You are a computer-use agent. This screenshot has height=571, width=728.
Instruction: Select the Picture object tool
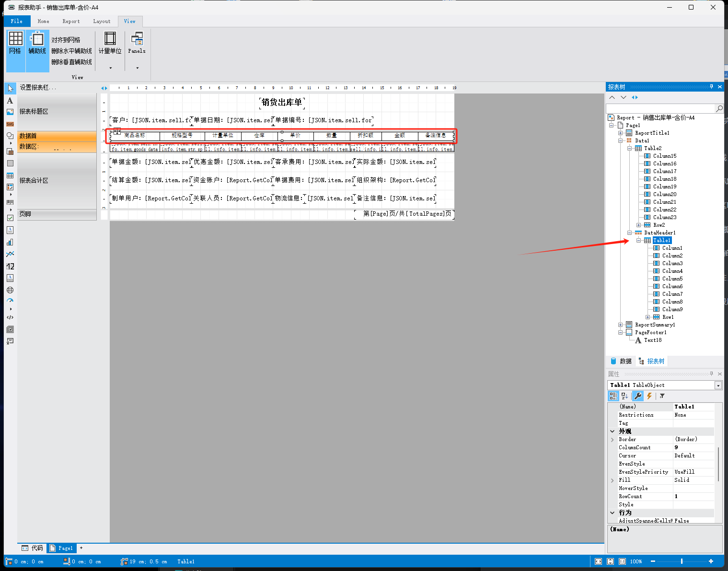click(x=10, y=112)
